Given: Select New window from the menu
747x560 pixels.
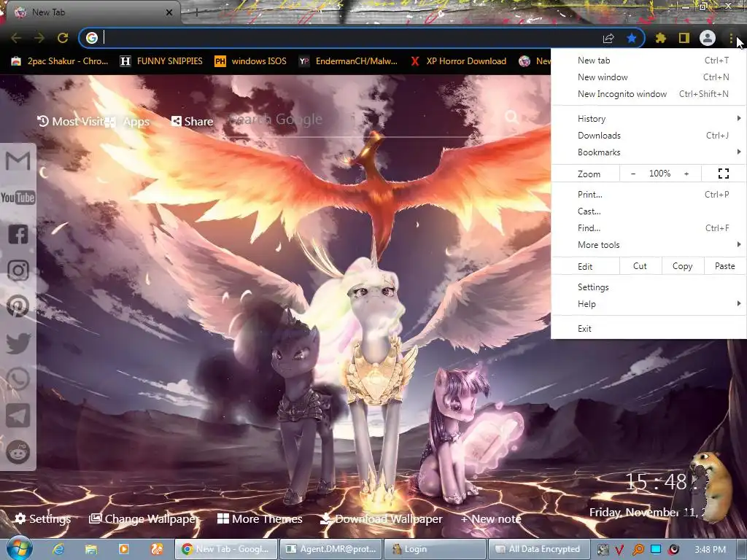Looking at the screenshot, I should 649,77.
